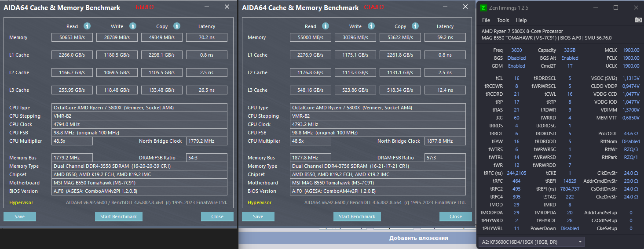Minimize the right AIDA64 window
644x249 pixels.
pos(446,7)
